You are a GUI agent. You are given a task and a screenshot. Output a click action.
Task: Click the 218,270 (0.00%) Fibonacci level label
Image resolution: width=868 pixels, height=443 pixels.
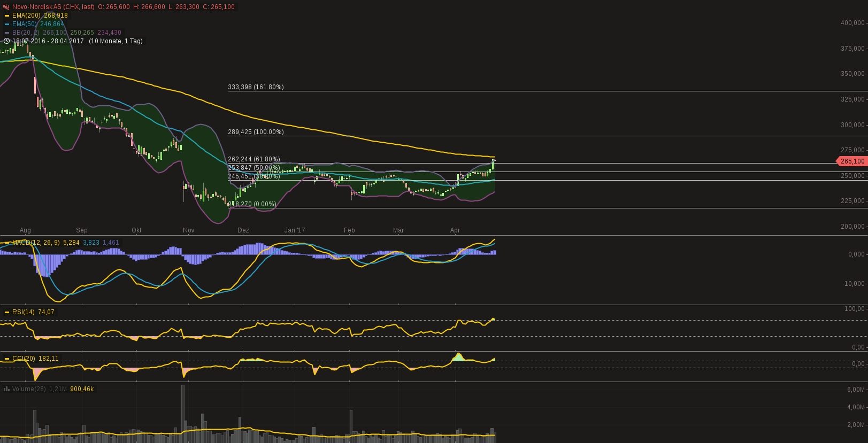point(252,204)
